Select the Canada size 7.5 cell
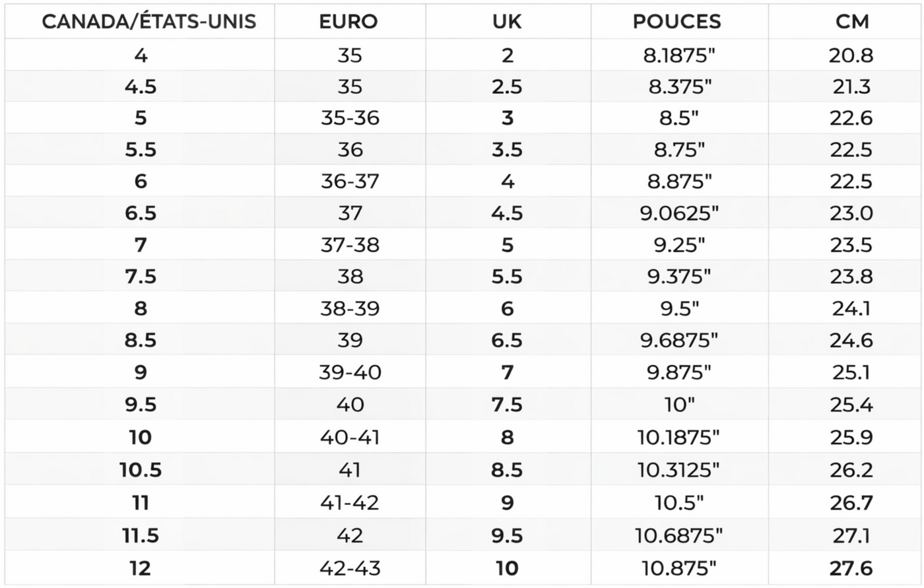This screenshot has width=924, height=588. pos(141,277)
